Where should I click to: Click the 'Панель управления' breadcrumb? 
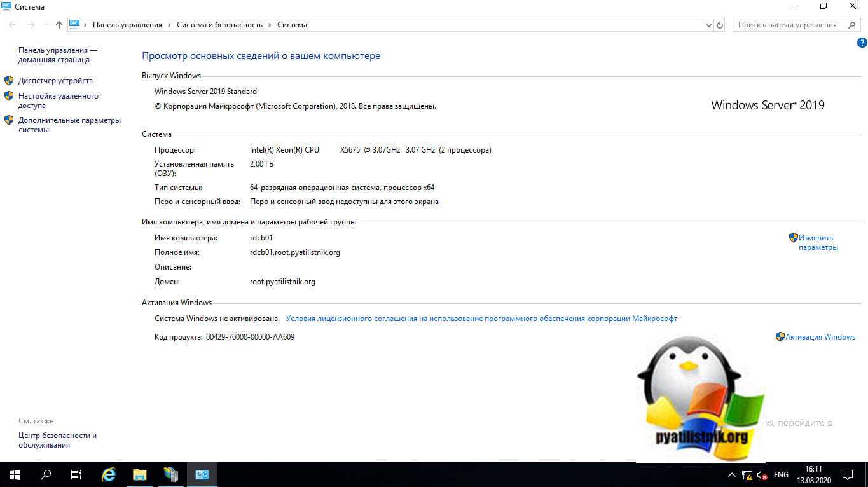(x=127, y=25)
